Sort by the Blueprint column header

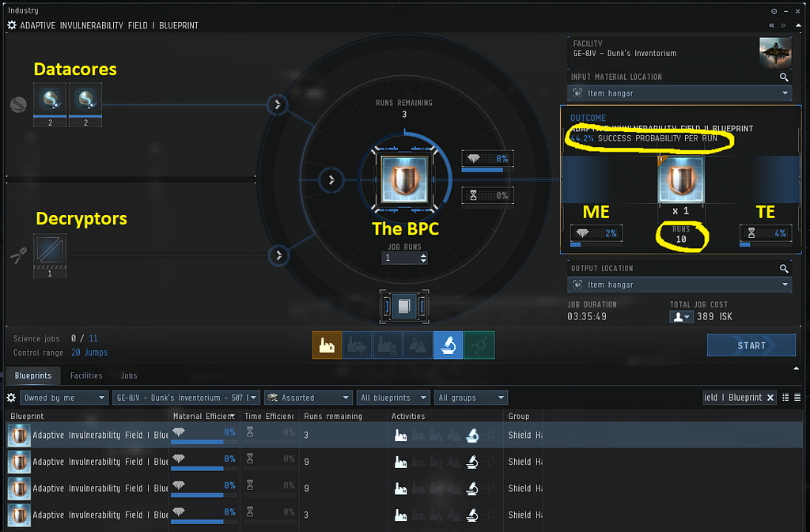(87, 416)
